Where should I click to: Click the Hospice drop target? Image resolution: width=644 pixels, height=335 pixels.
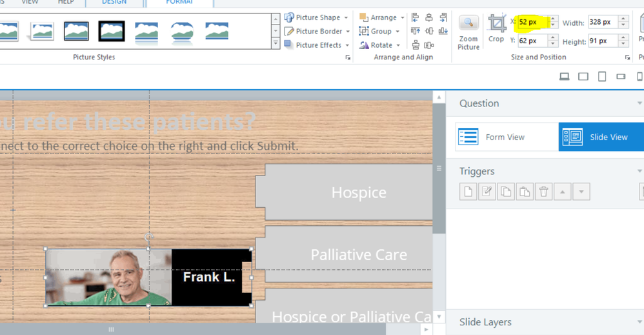358,192
